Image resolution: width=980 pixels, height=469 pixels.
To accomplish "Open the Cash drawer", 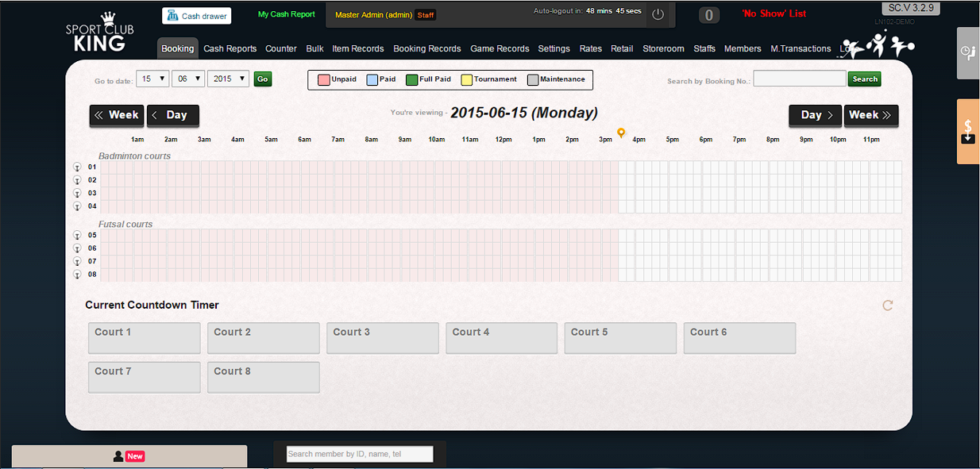I will point(197,16).
